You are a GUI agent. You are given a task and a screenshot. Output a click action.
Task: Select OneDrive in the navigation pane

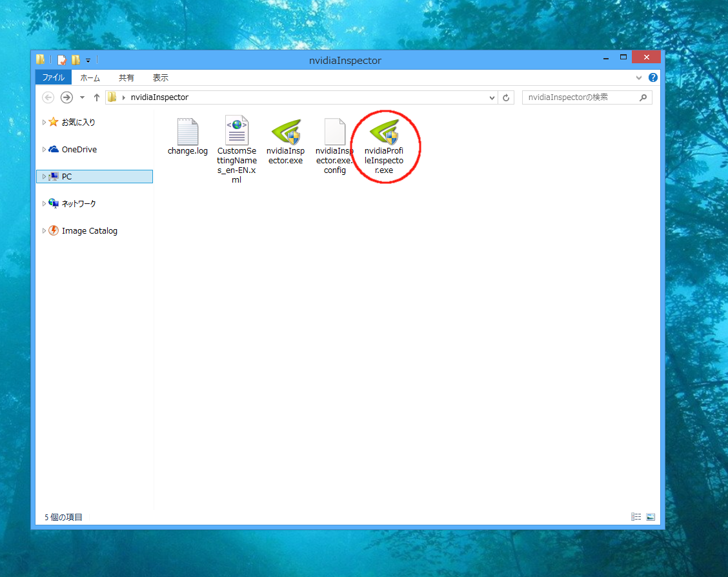(79, 150)
